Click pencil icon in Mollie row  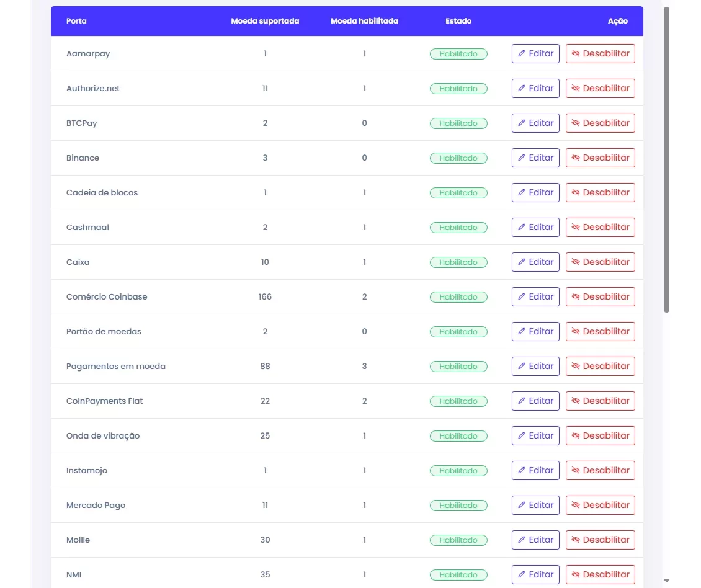522,540
